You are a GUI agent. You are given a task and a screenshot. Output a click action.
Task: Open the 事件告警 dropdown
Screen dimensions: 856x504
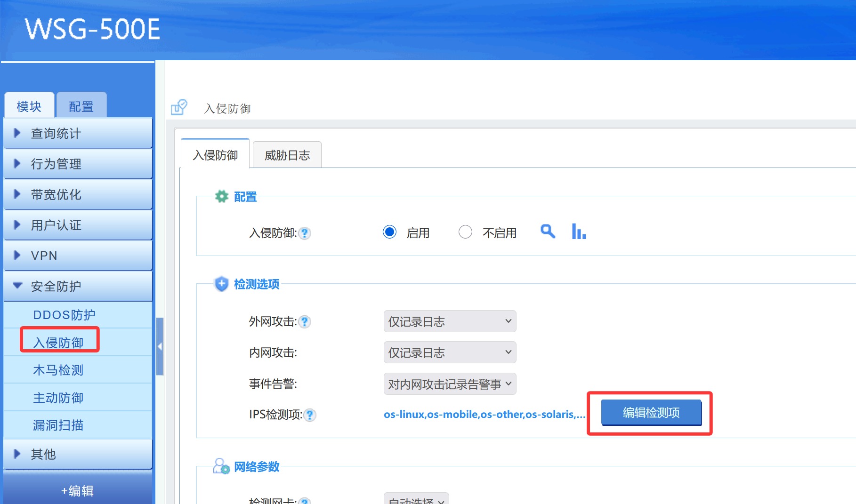pyautogui.click(x=450, y=384)
